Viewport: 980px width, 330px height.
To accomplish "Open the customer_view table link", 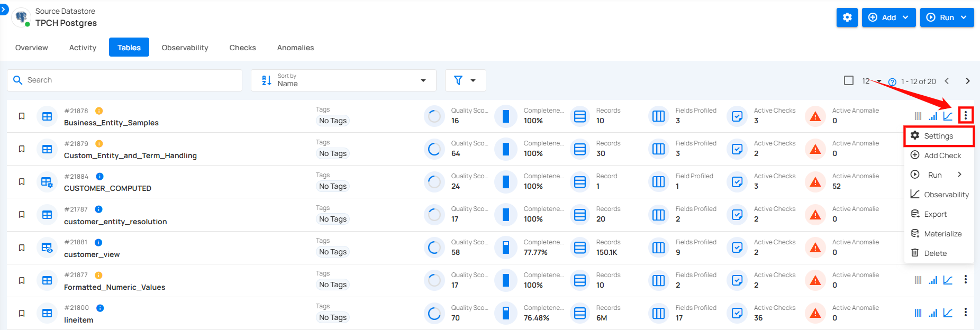I will click(x=92, y=254).
